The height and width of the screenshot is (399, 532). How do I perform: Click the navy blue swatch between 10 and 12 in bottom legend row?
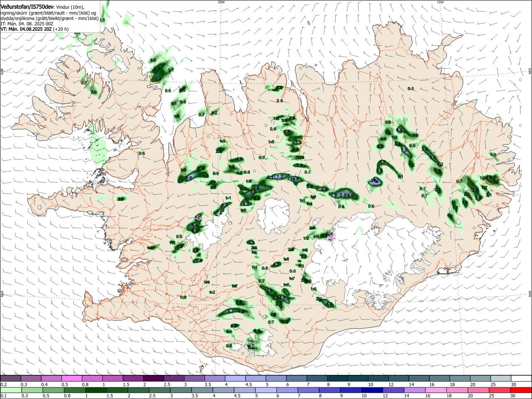click(x=372, y=390)
